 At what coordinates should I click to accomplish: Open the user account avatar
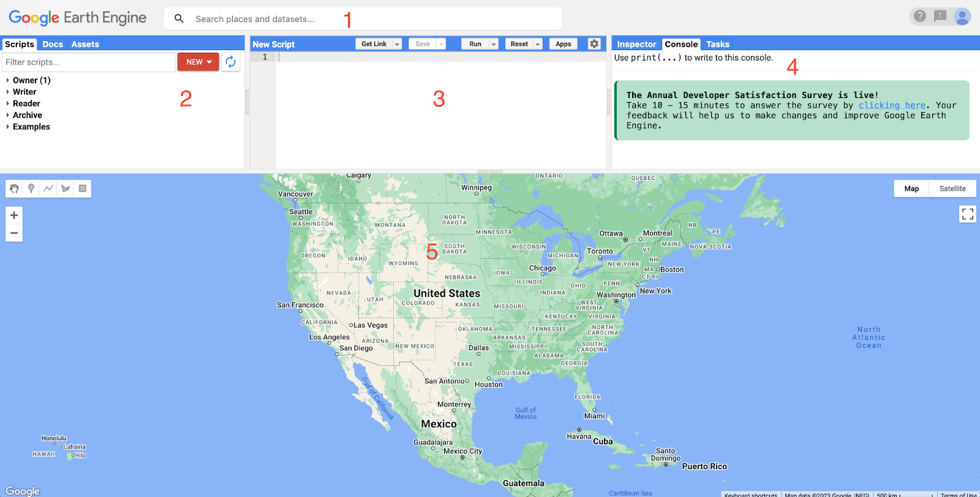[962, 17]
